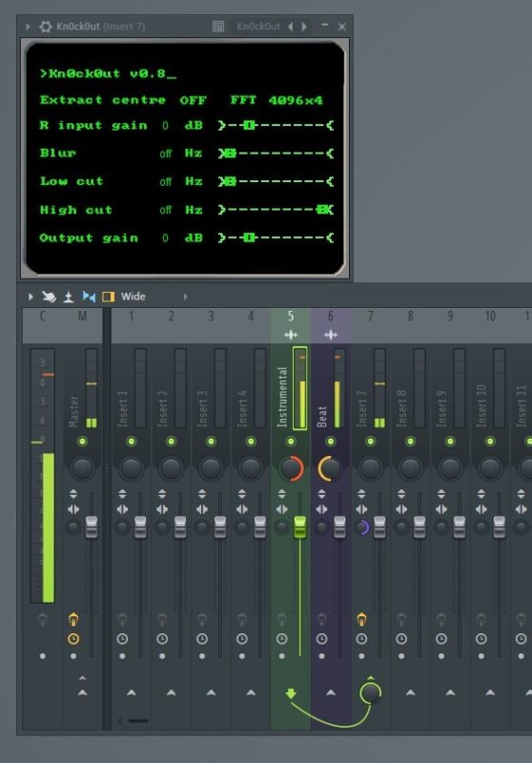This screenshot has height=763, width=532.
Task: Click the Low cut slider handle
Action: 230,181
